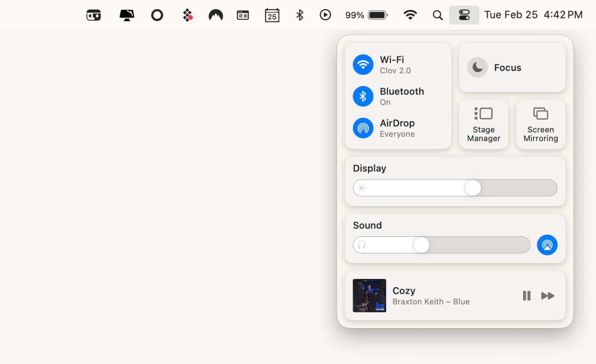Click the Display brightness slider knob
This screenshot has width=596, height=364.
(473, 188)
